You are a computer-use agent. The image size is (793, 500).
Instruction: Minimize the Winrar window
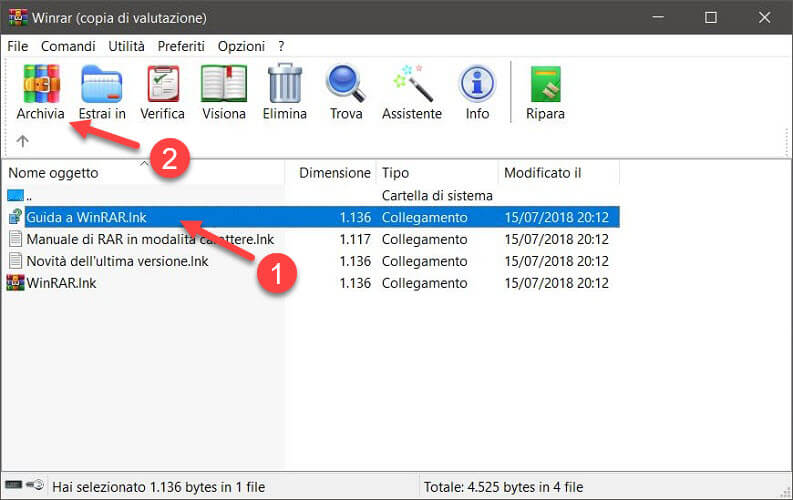[658, 18]
